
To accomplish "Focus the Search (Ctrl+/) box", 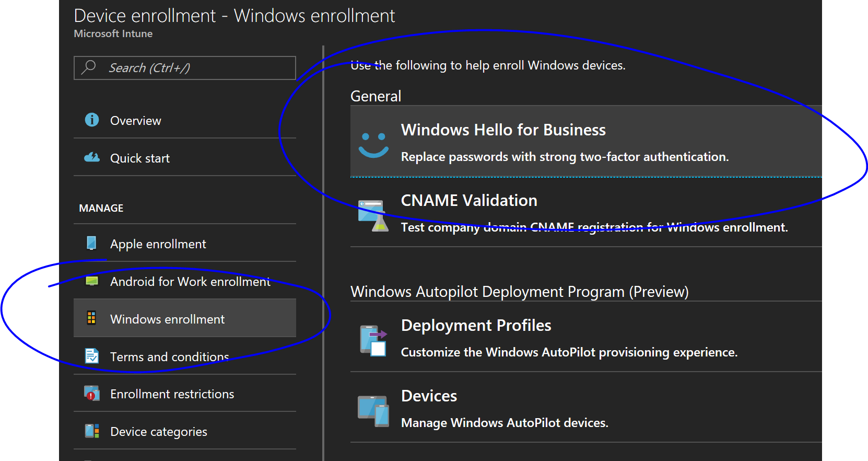I will [x=185, y=68].
